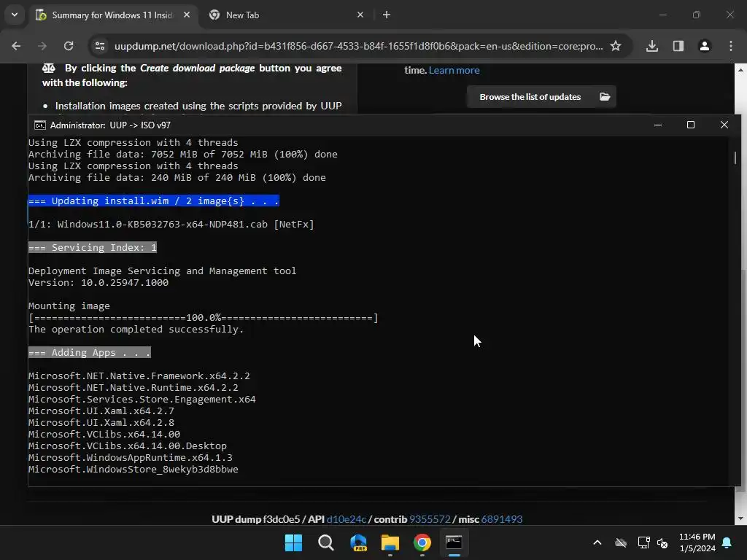The width and height of the screenshot is (747, 560).
Task: Click 'Microsoft.WindowsAppRuntime.x64.1.3' console line
Action: pyautogui.click(x=131, y=458)
